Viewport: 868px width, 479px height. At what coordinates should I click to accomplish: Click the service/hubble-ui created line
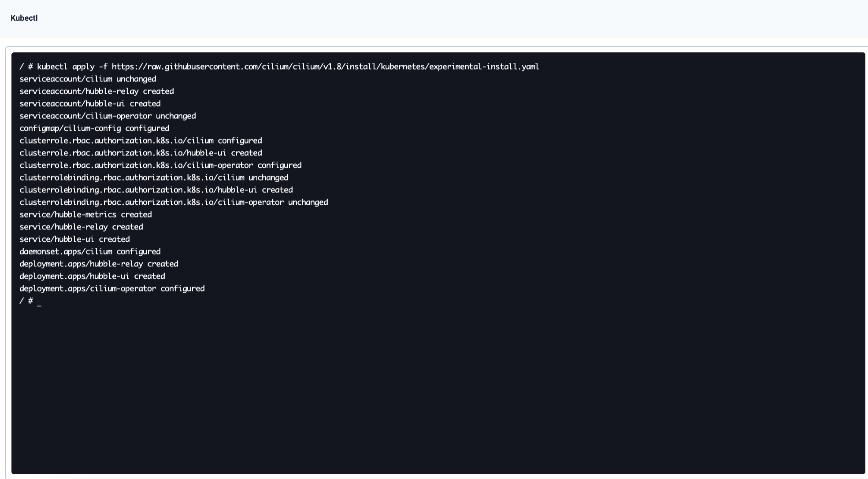[74, 239]
